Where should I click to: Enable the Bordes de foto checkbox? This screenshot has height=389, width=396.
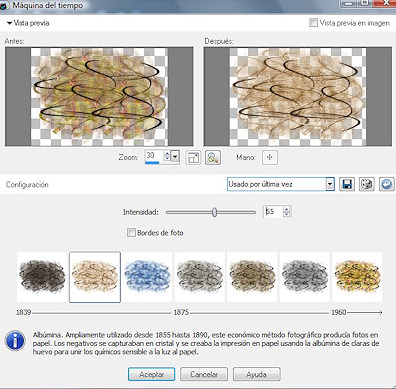coord(131,232)
